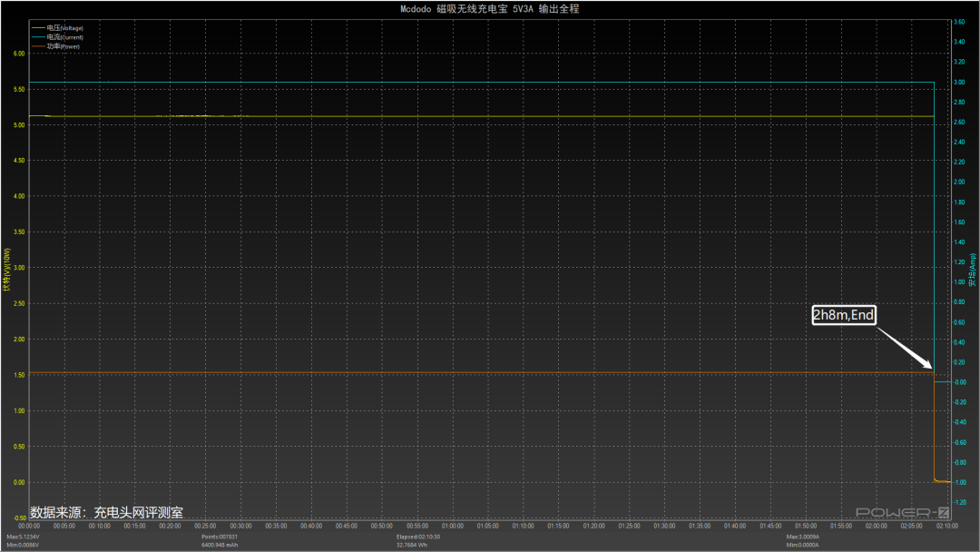980x552 pixels.
Task: Click the 3.60 label on current axis
Action: click(x=959, y=22)
